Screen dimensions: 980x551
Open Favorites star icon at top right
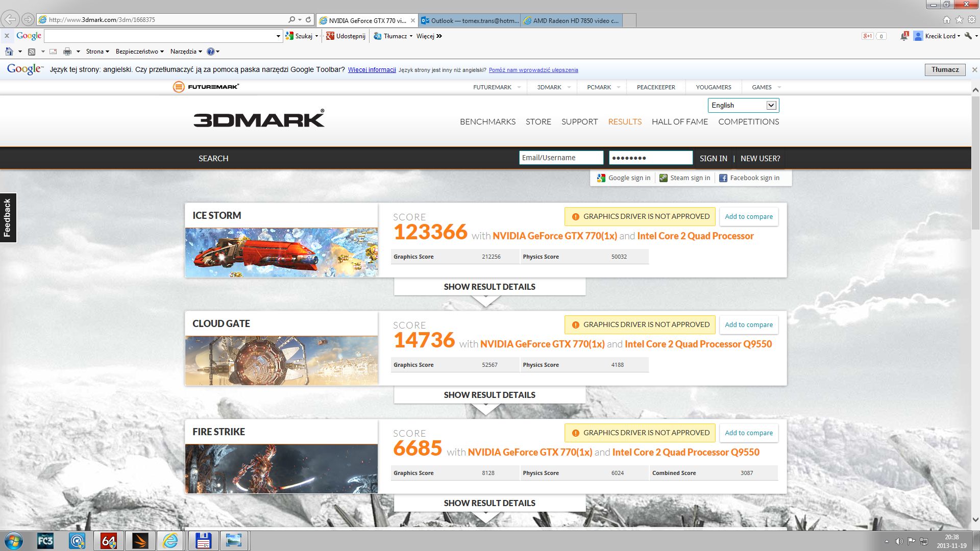pos(959,20)
